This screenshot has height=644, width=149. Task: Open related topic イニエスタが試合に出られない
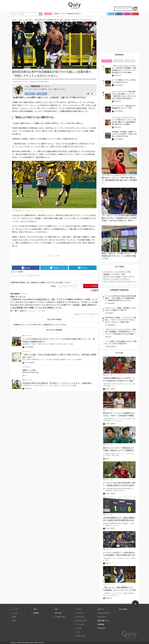click(59, 340)
